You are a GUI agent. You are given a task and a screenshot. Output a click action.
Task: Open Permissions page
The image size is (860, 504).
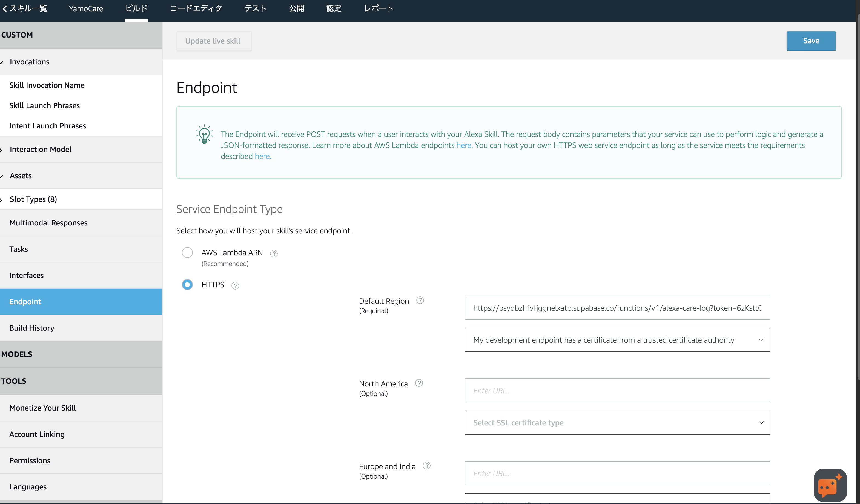pos(81,461)
